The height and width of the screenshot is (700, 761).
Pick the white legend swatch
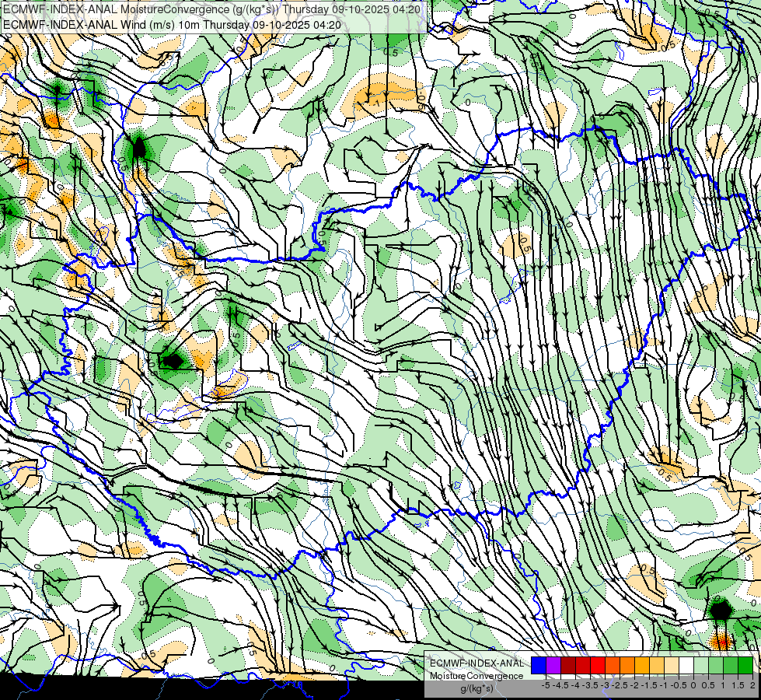coord(686,666)
